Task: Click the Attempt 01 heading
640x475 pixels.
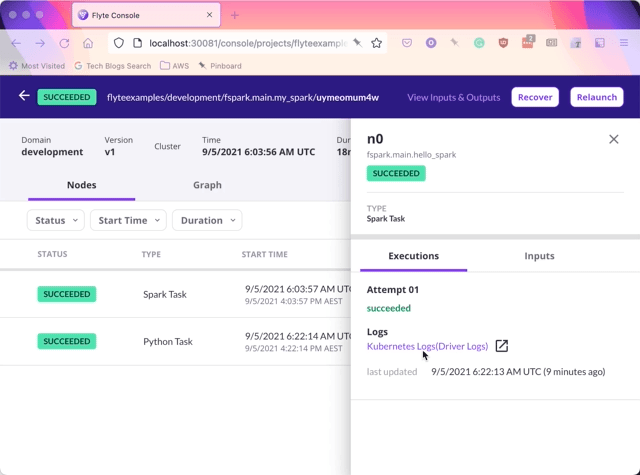Action: (x=393, y=290)
